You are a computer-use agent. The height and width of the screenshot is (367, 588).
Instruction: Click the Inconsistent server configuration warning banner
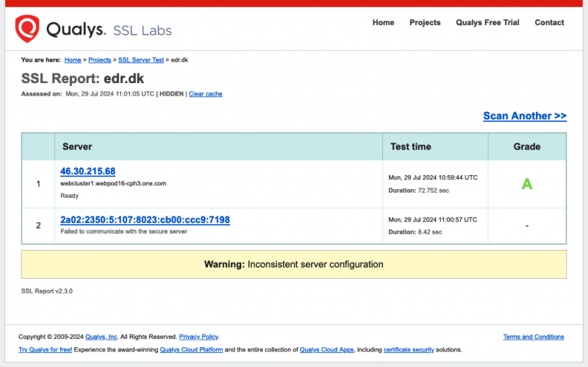coord(293,265)
